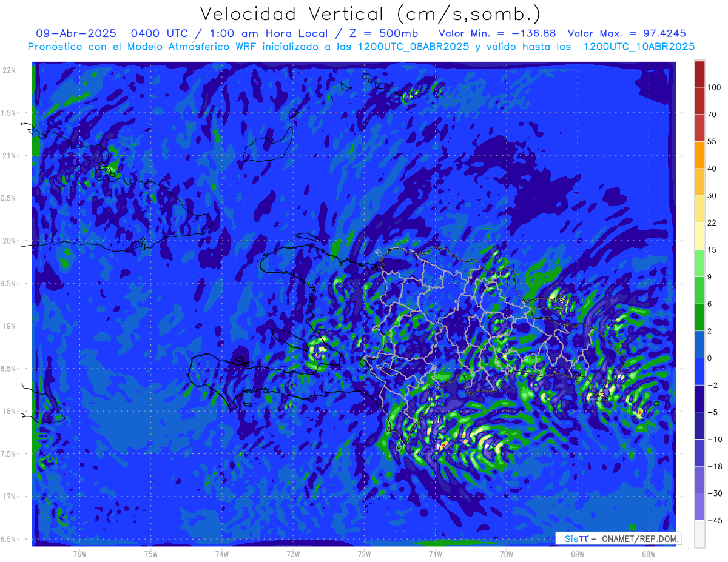The image size is (728, 562).
Task: Click the green swatch between 6 and 9
Action: (x=699, y=290)
